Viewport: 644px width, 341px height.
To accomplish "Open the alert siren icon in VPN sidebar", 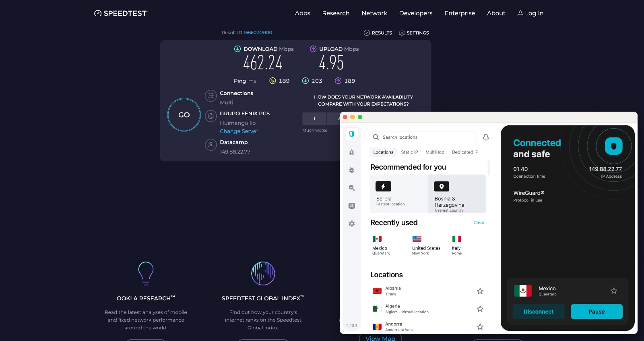I will click(352, 152).
